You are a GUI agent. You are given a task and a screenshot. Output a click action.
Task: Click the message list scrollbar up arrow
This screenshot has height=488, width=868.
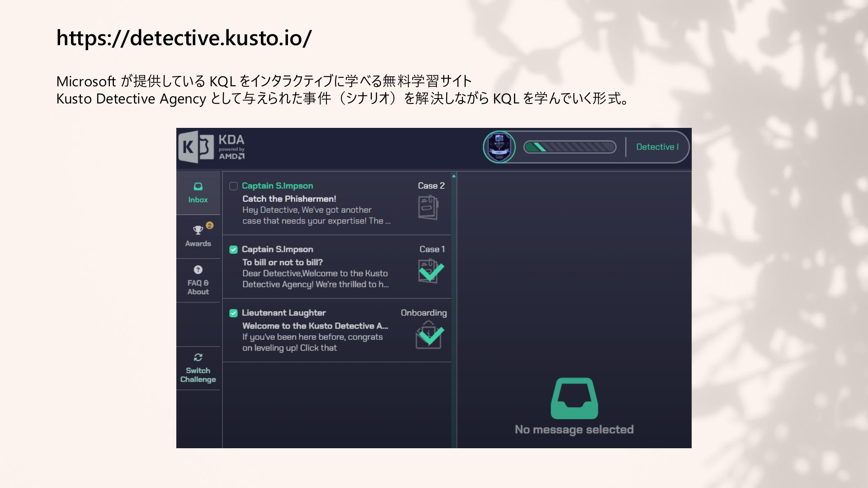coord(454,176)
